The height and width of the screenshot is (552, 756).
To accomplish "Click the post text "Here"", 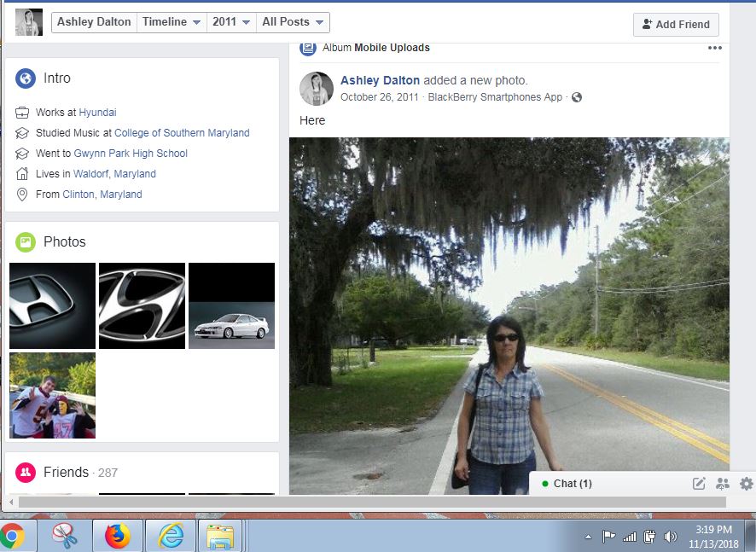I will (x=312, y=120).
